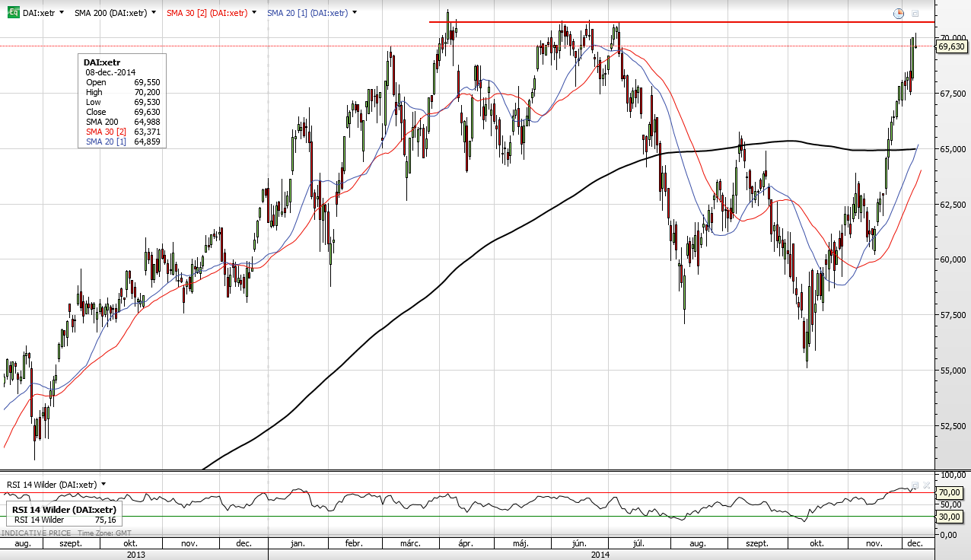
Task: Click the júl. month label on time axis
Action: pyautogui.click(x=638, y=544)
